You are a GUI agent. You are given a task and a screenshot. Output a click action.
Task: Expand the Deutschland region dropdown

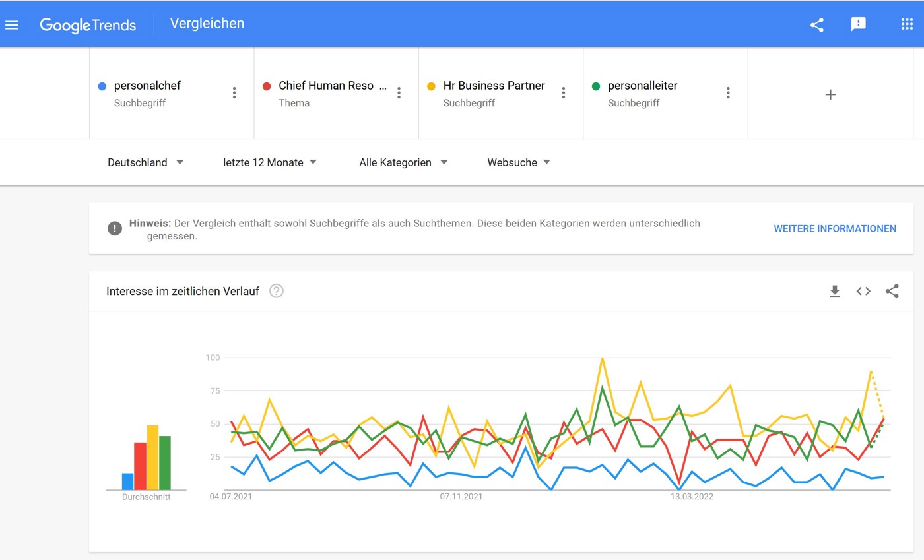(x=146, y=162)
